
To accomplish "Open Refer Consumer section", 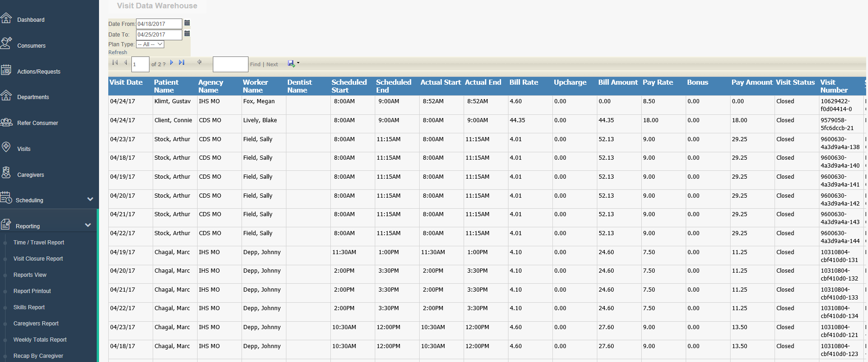I will pos(37,123).
